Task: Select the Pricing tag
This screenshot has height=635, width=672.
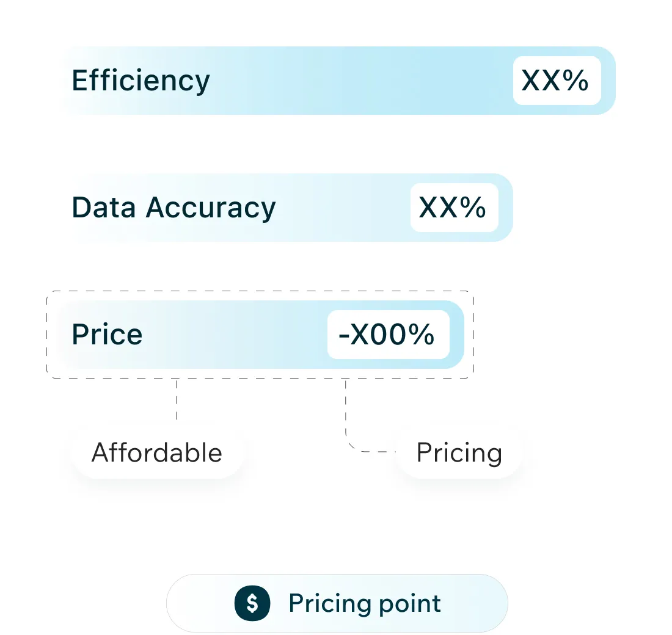Action: point(459,453)
